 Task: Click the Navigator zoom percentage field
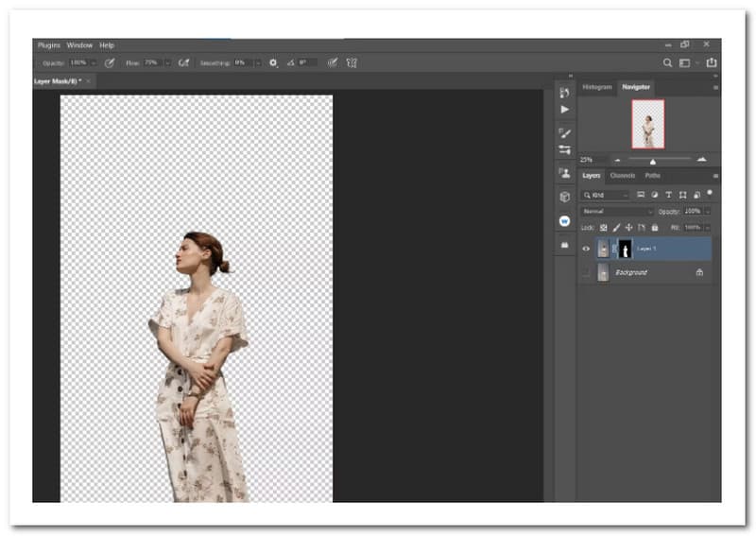tap(593, 160)
